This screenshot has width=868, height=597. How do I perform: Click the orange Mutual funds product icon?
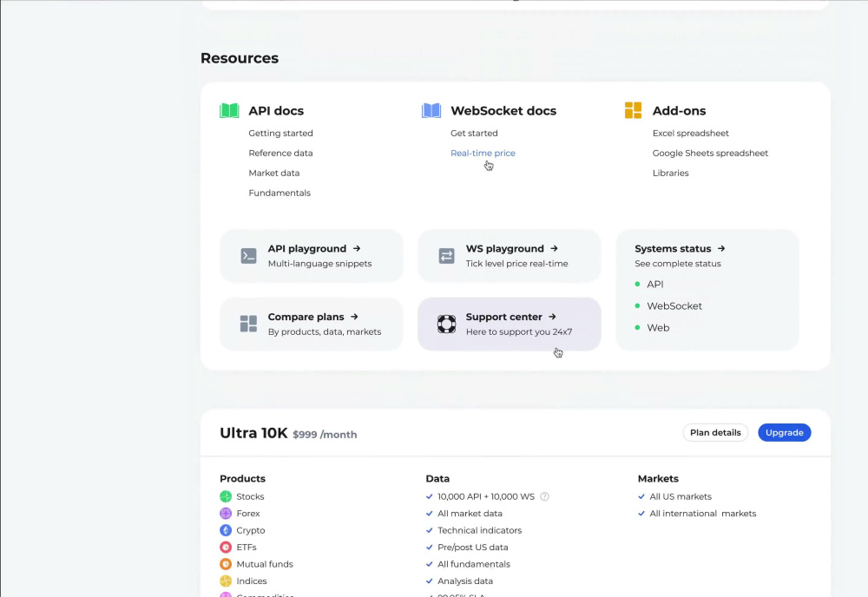coord(226,564)
